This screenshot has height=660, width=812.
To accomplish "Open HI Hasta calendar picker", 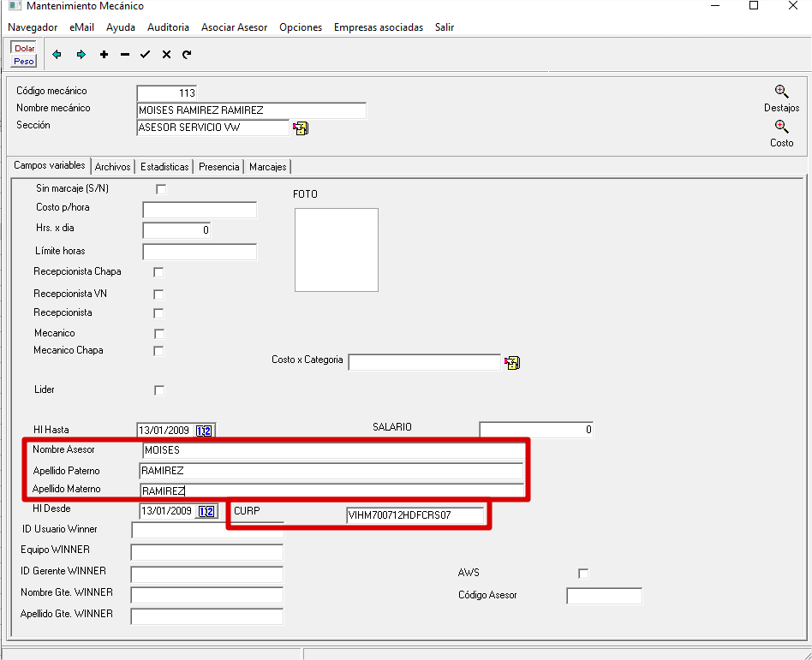I will click(204, 431).
